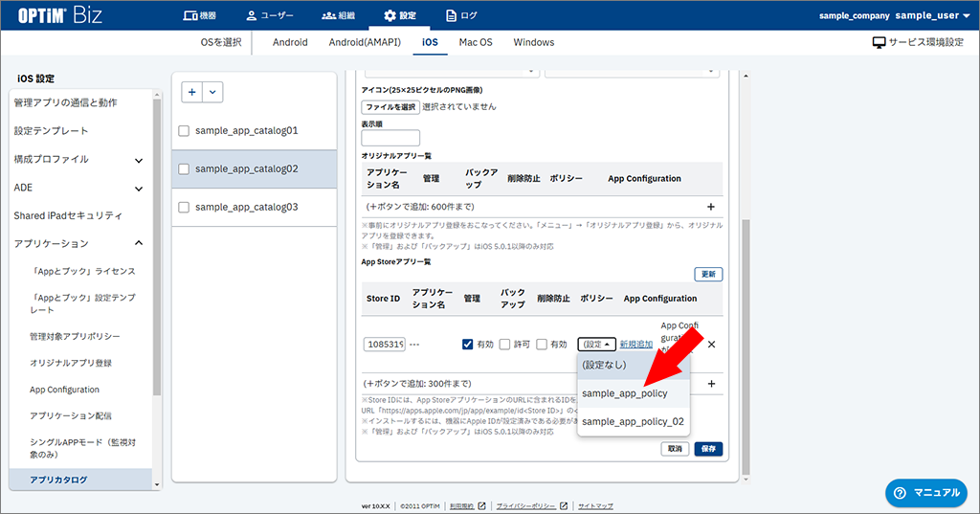
Task: Check the 削除防止 有効 checkbox
Action: tap(542, 344)
